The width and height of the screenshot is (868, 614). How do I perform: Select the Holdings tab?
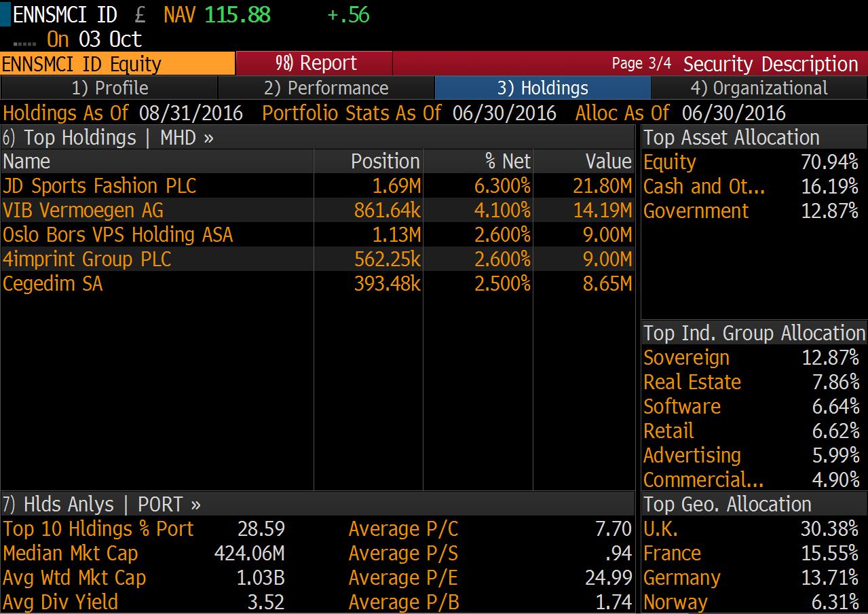(542, 88)
